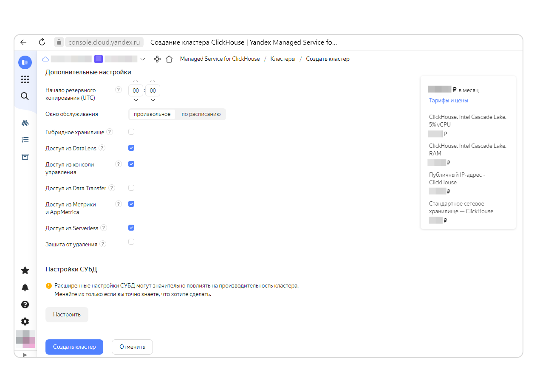
Task: Open backups archive icon in sidebar
Action: click(x=25, y=157)
